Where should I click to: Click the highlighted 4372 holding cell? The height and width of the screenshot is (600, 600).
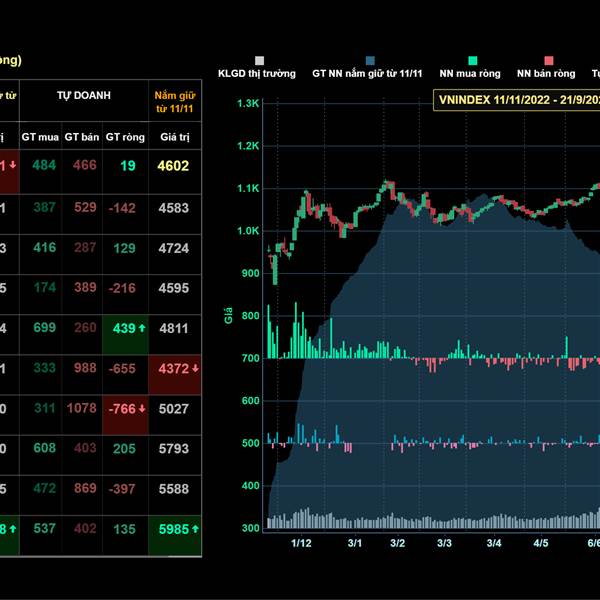[x=175, y=375]
